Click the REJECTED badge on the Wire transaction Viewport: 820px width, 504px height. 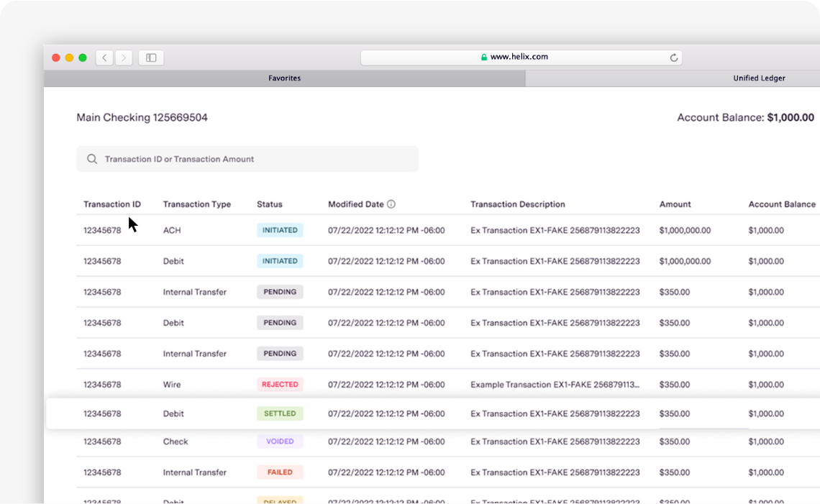(x=280, y=384)
